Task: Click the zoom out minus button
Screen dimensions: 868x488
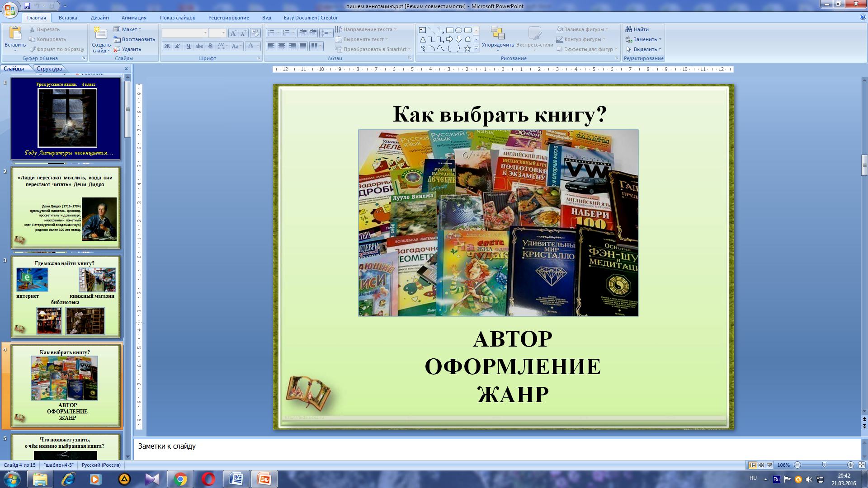Action: (797, 465)
